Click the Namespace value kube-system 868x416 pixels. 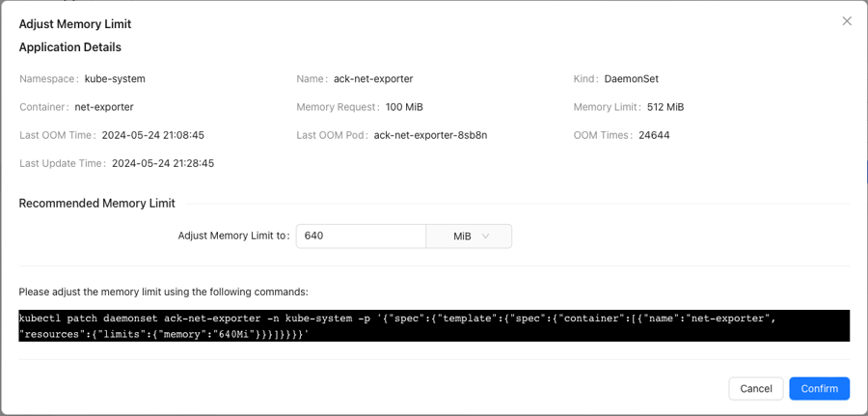click(115, 78)
